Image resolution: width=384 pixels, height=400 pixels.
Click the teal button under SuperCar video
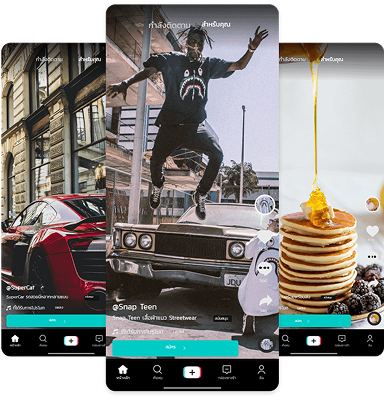[x=56, y=321]
